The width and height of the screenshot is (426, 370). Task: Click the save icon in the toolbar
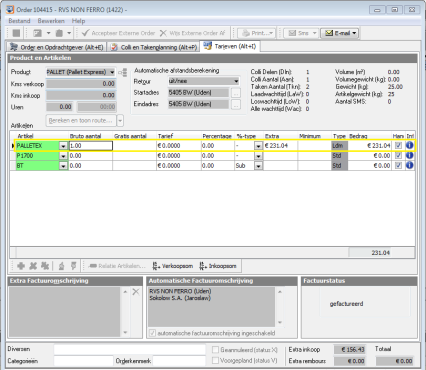pyautogui.click(x=16, y=33)
